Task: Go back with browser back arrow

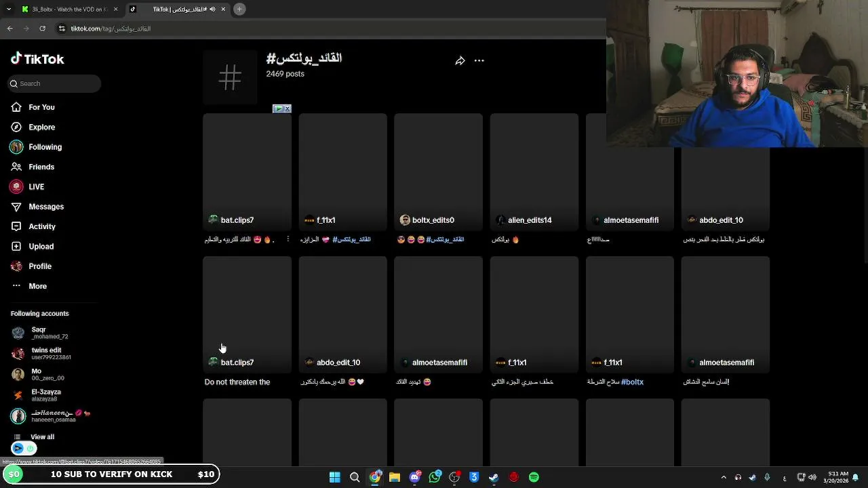Action: [x=9, y=28]
